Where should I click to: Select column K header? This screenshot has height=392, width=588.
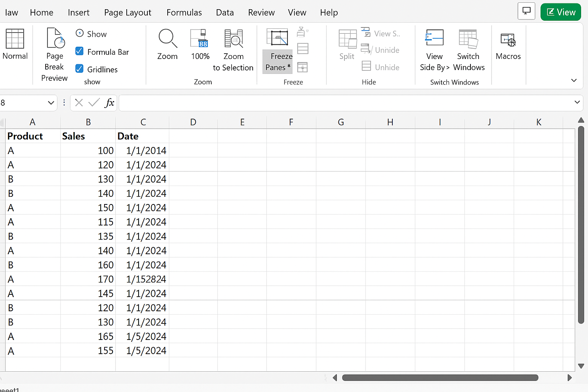(539, 122)
